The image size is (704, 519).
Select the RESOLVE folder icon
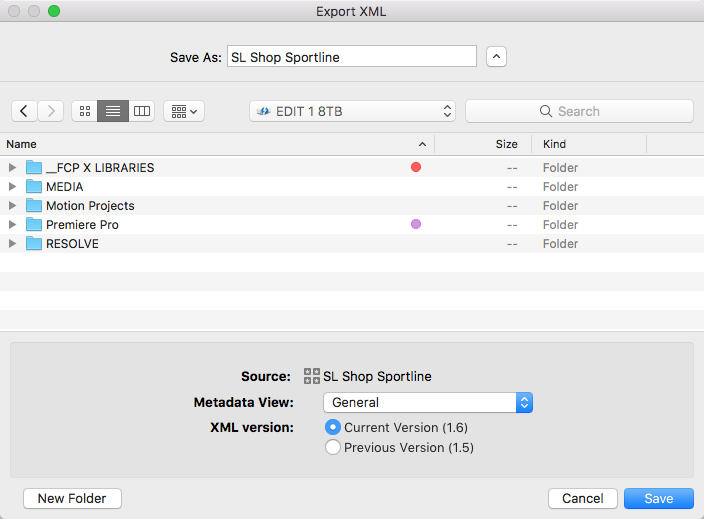click(x=34, y=243)
